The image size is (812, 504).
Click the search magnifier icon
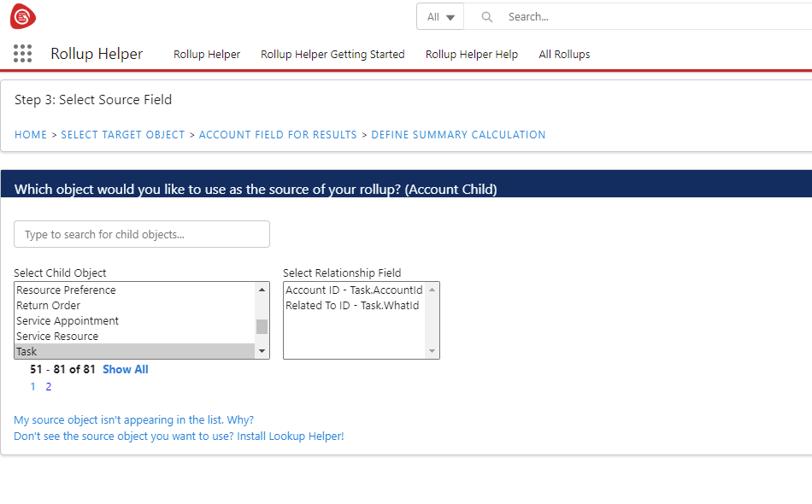point(487,17)
